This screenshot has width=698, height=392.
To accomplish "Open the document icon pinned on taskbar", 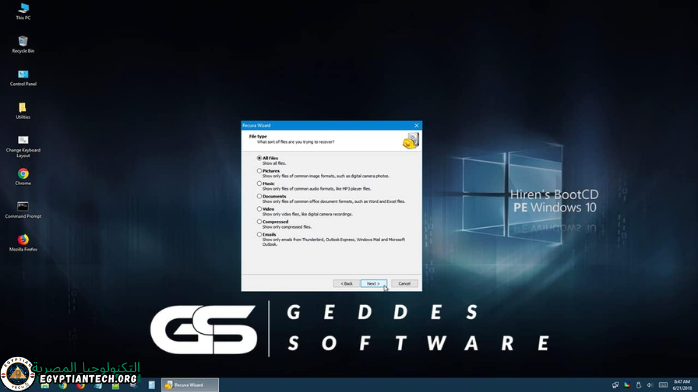I will pos(151,385).
